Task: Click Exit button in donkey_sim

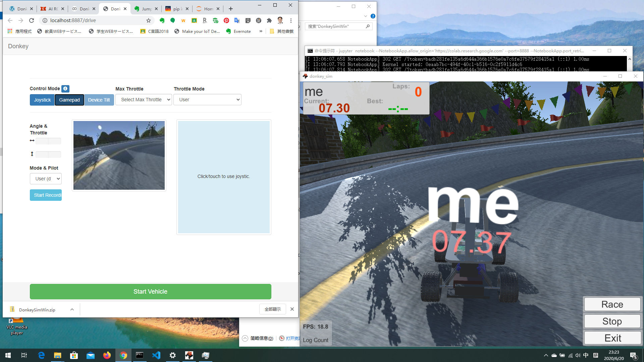Action: [x=612, y=338]
